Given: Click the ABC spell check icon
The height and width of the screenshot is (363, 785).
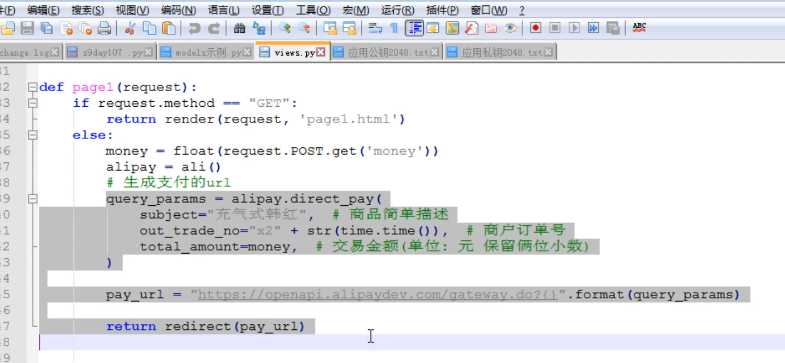Looking at the screenshot, I should 639,28.
